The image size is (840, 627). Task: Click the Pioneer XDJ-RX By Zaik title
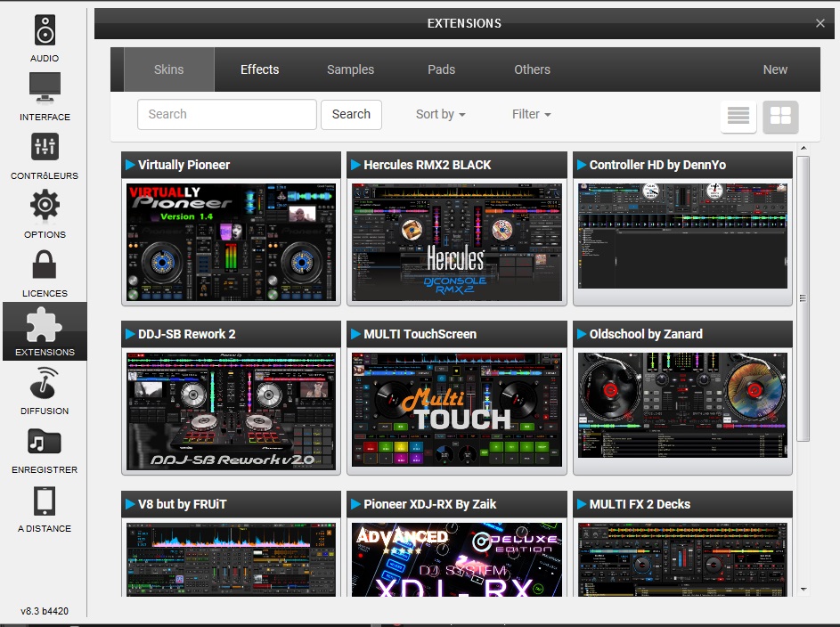coord(430,504)
